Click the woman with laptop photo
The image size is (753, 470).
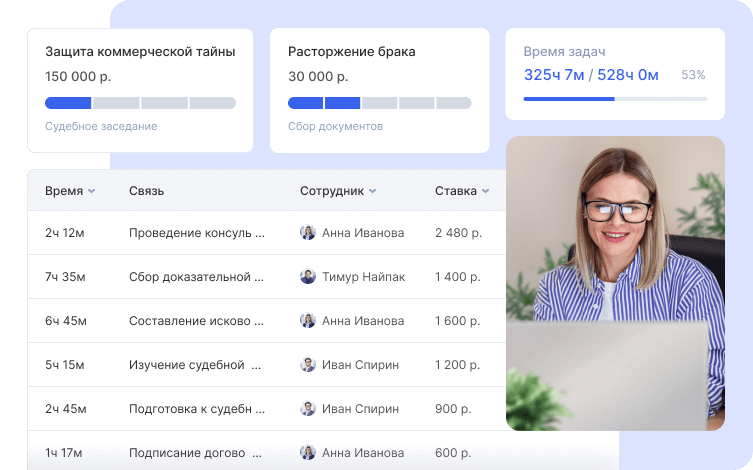click(x=615, y=284)
